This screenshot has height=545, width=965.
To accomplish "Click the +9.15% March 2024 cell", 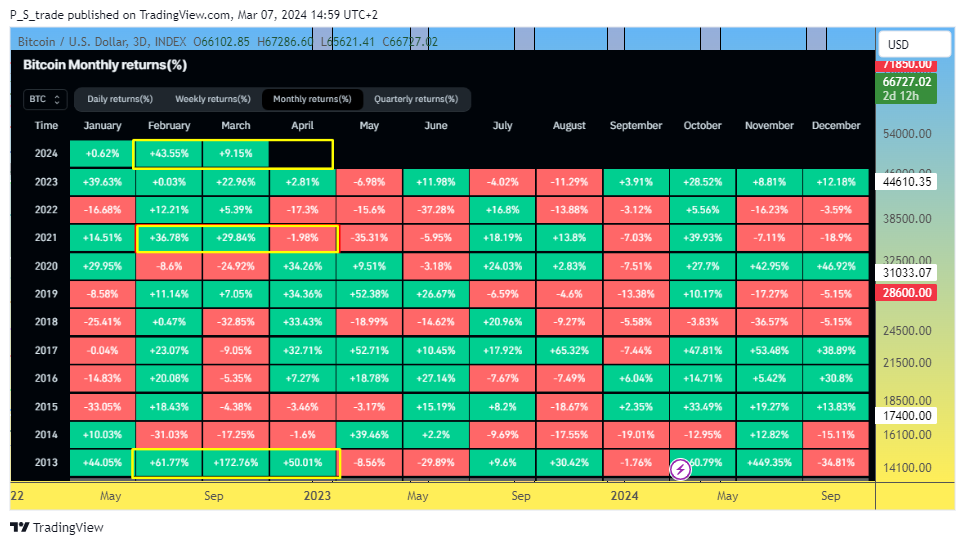I will 236,154.
